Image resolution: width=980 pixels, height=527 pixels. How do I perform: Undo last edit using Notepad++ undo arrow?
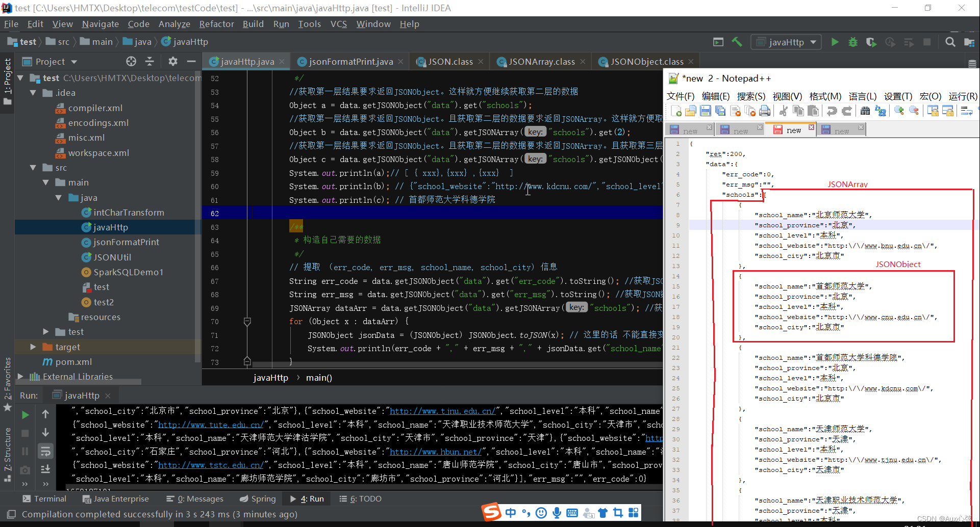833,111
